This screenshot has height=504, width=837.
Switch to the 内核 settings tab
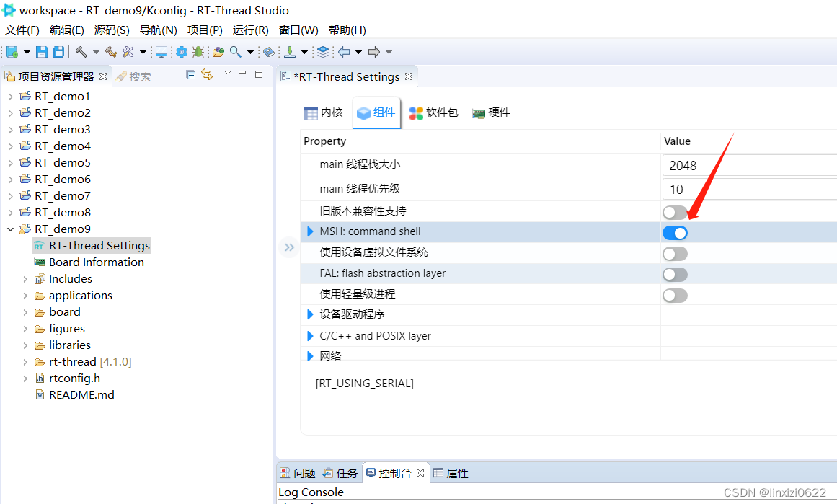(x=324, y=112)
